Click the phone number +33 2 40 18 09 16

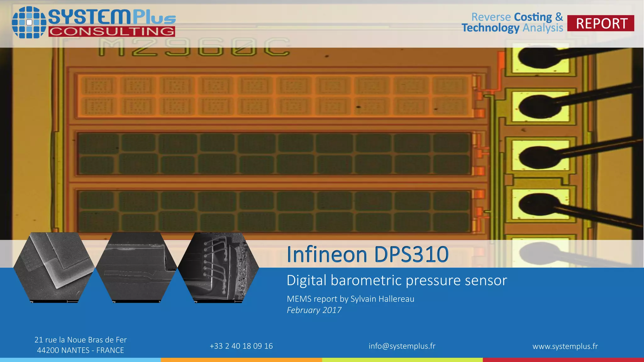pos(241,346)
